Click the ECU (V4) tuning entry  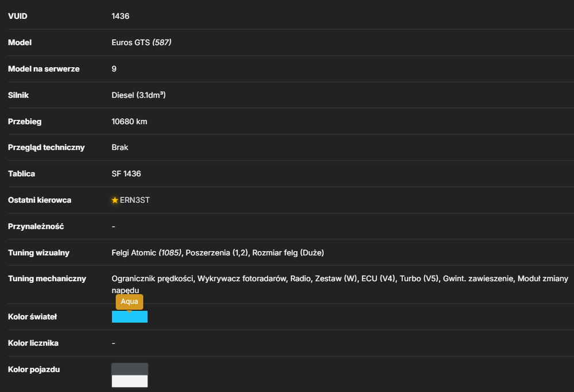(x=378, y=279)
